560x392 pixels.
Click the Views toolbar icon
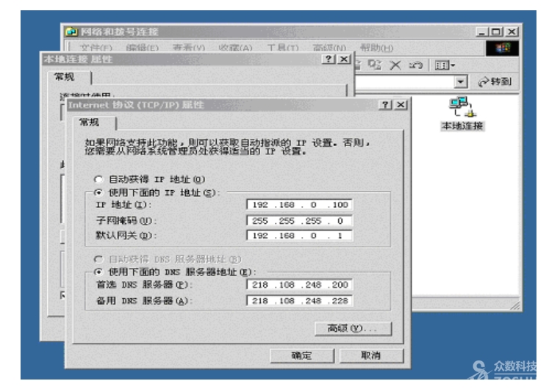pos(442,65)
